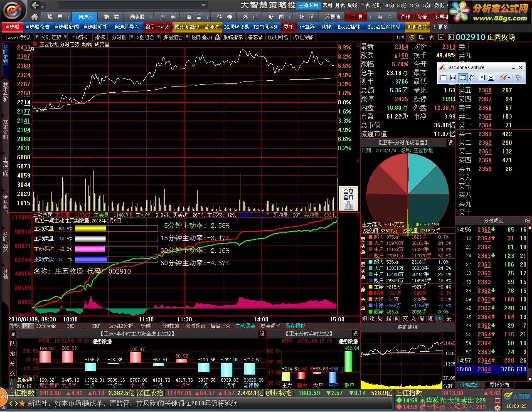Toggle the 细 button in bottom right row
The width and height of the screenshot is (532, 412).
pyautogui.click(x=364, y=318)
